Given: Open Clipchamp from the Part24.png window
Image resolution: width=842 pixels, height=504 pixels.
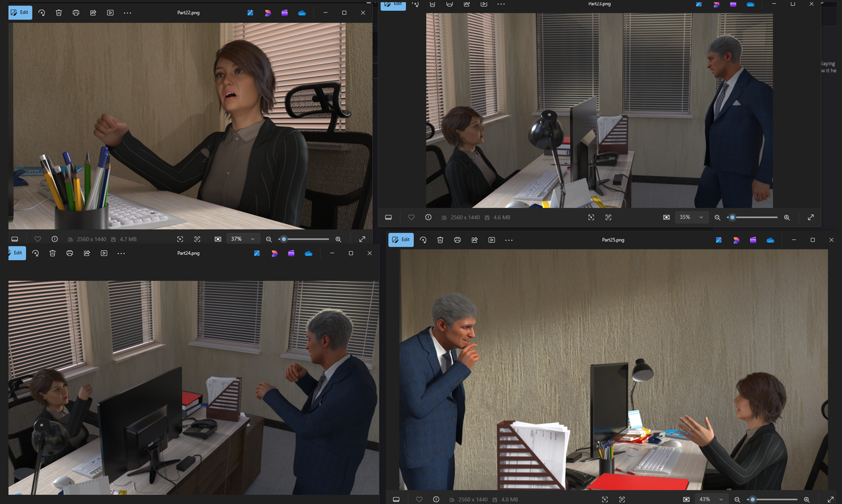Looking at the screenshot, I should tap(291, 253).
